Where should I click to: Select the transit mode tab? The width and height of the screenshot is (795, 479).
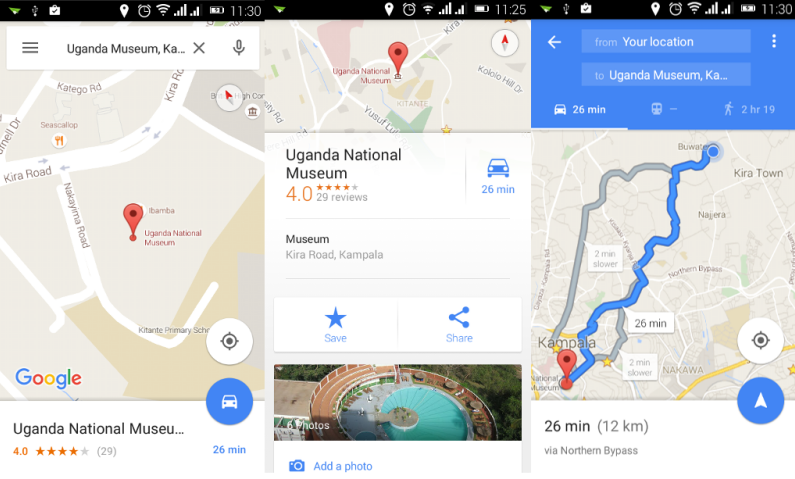tap(664, 109)
